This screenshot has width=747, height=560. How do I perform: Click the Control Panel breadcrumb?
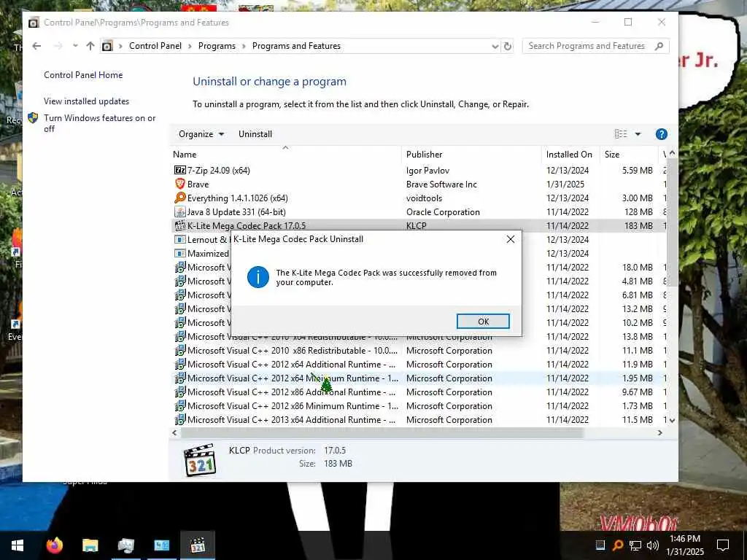(155, 46)
